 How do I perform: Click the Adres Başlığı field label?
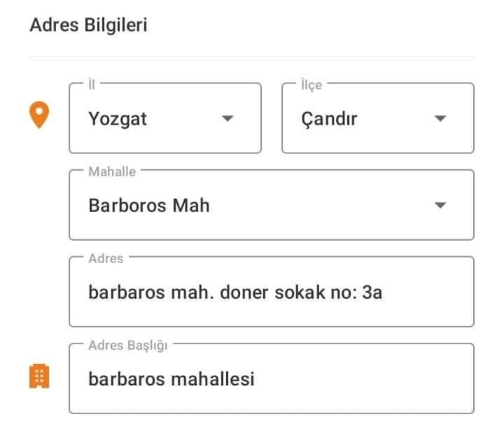coord(128,346)
